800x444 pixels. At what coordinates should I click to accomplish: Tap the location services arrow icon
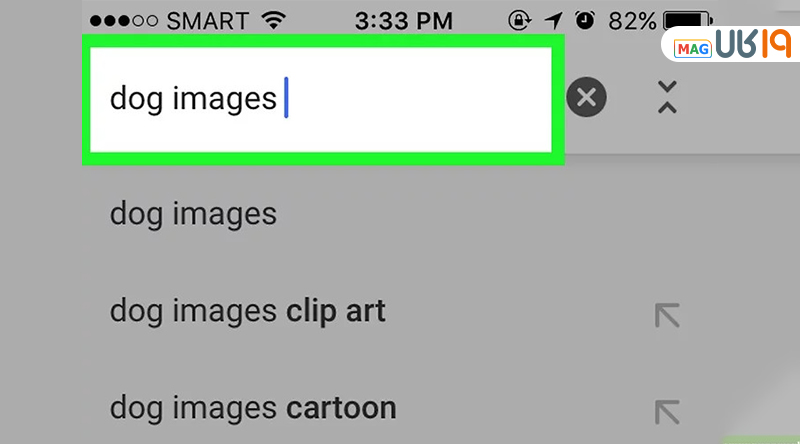[x=552, y=21]
